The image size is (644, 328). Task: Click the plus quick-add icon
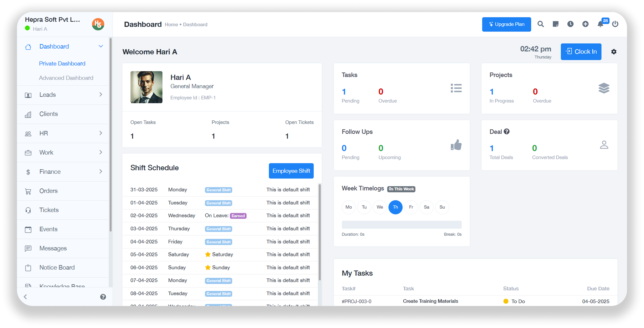tap(585, 24)
